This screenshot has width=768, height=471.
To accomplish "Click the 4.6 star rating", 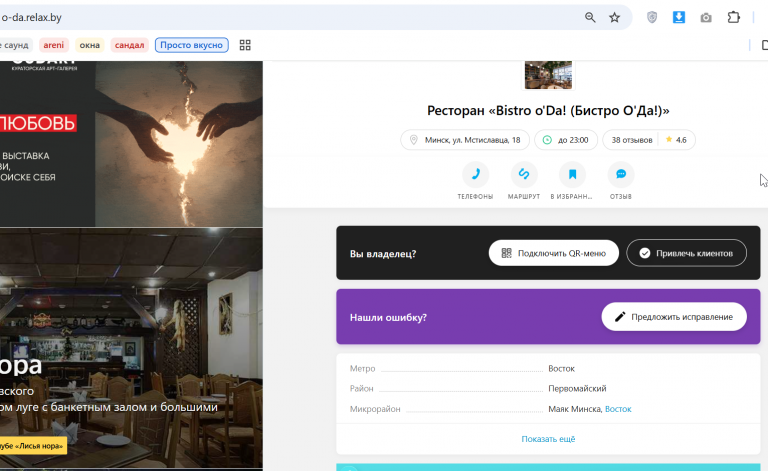I will point(676,140).
